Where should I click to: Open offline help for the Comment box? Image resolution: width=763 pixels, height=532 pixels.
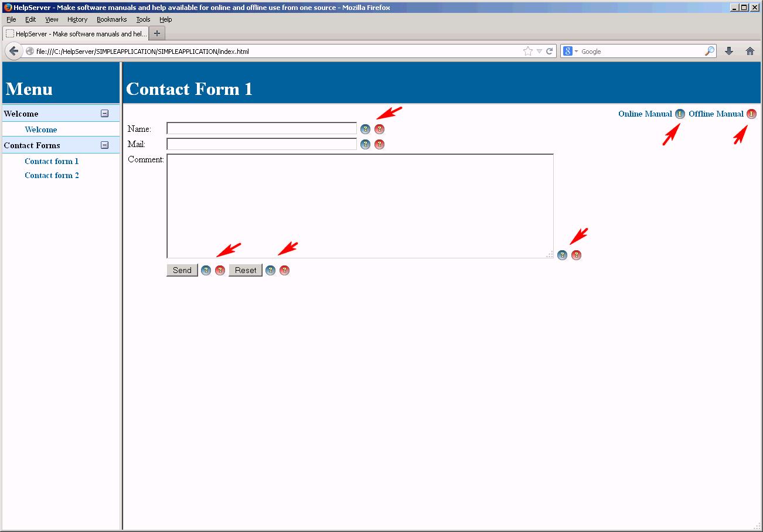pos(576,255)
